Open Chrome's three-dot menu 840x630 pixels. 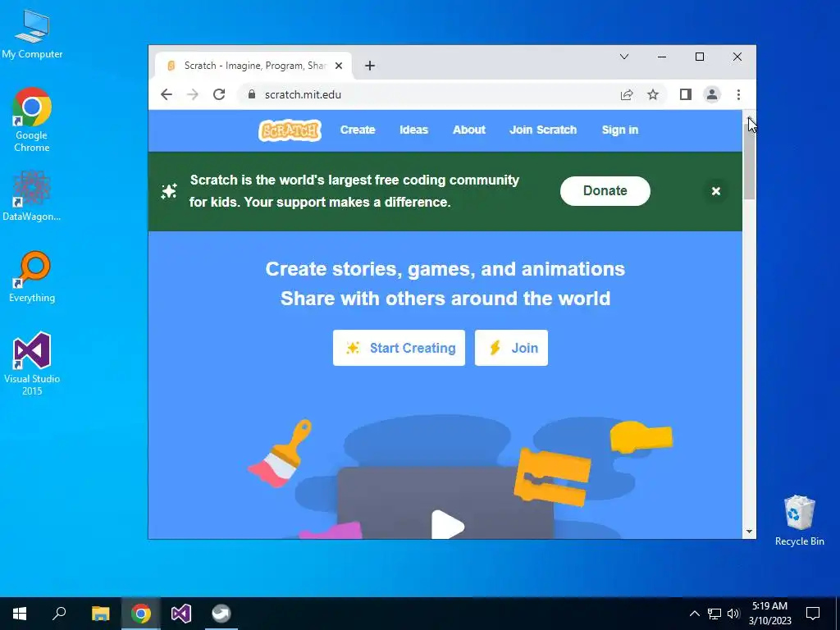click(738, 95)
